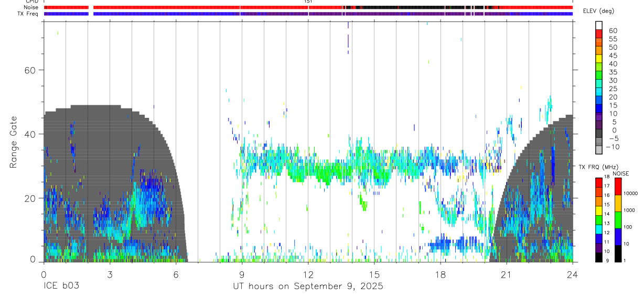Click the x-axis tick label '12'

click(308, 274)
